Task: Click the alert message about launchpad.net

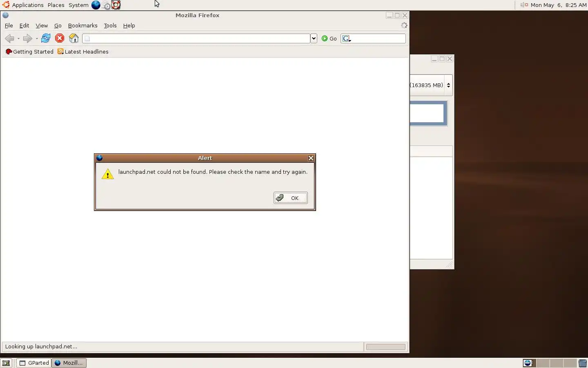Action: point(213,172)
